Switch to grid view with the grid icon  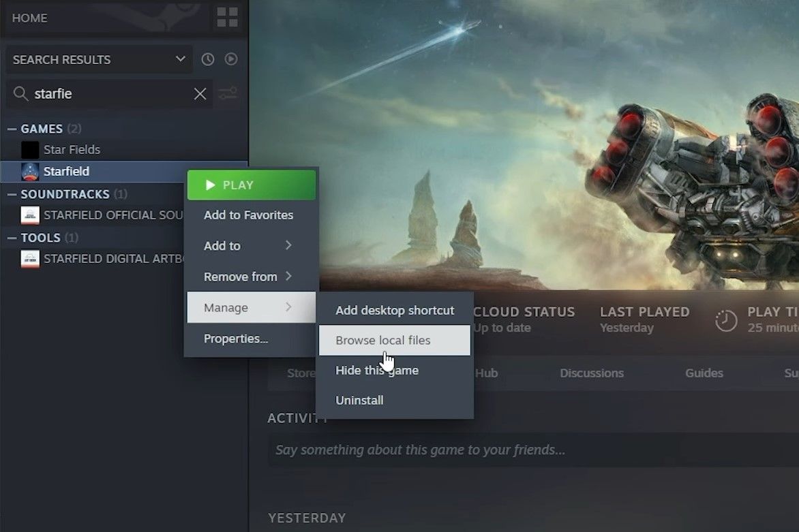point(226,17)
